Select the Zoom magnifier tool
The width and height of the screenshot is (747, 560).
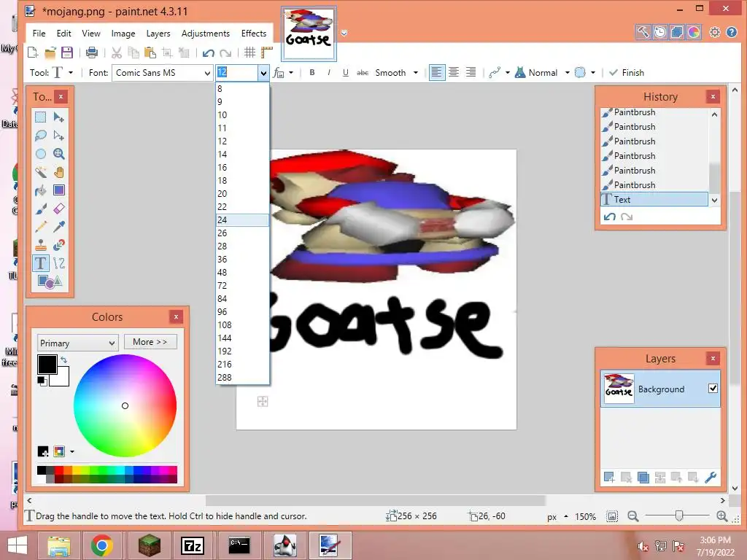tap(59, 154)
